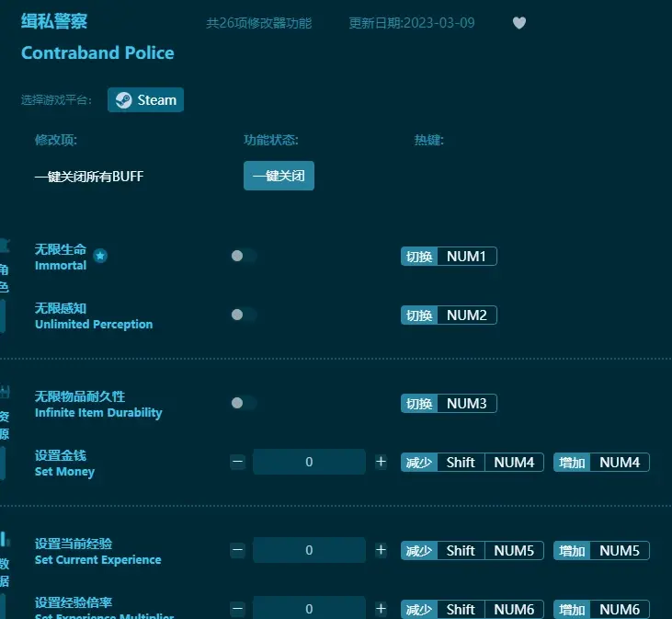Viewport: 672px width, 619px height.
Task: Click the Shift NUM5 decrease hotkey
Action: tap(473, 550)
